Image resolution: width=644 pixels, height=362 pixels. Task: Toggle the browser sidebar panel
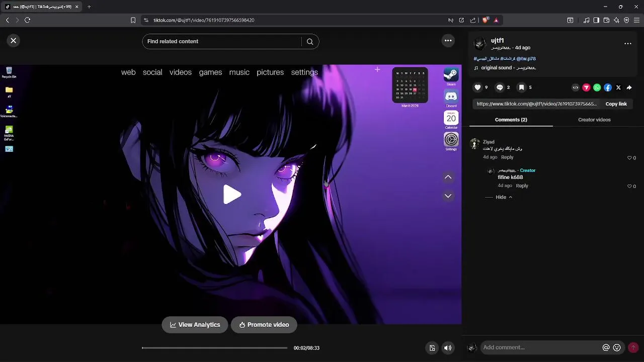tap(596, 20)
